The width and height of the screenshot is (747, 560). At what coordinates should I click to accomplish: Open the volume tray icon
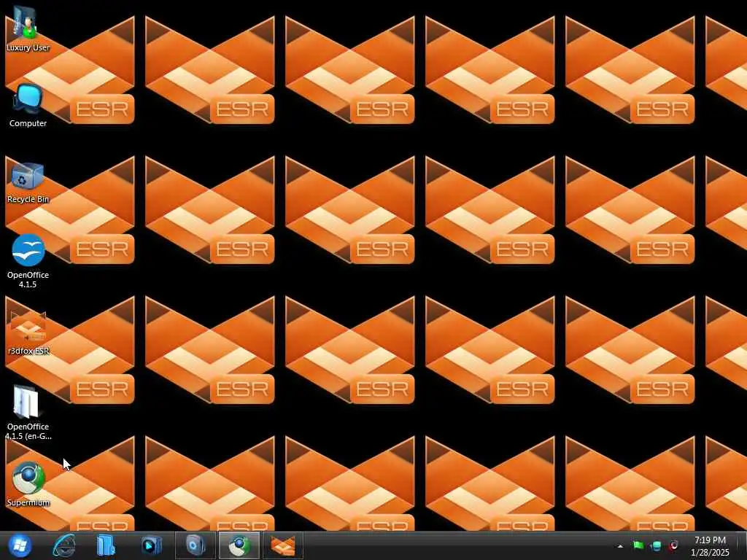(x=673, y=545)
